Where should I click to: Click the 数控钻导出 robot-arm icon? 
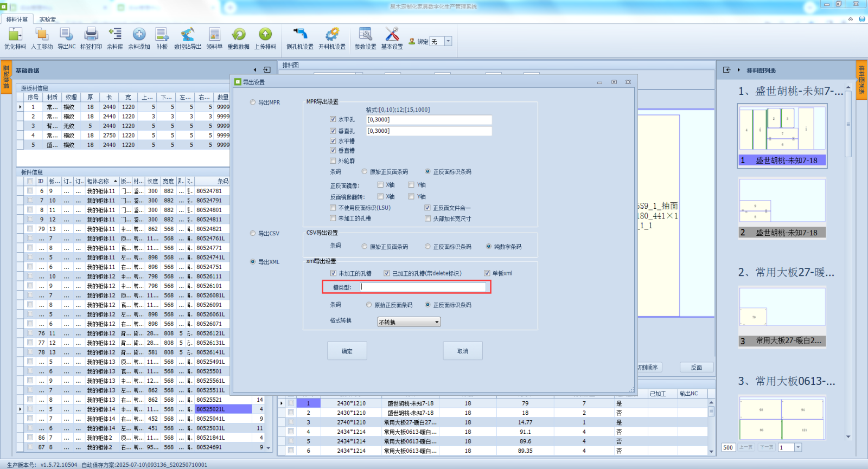(188, 35)
